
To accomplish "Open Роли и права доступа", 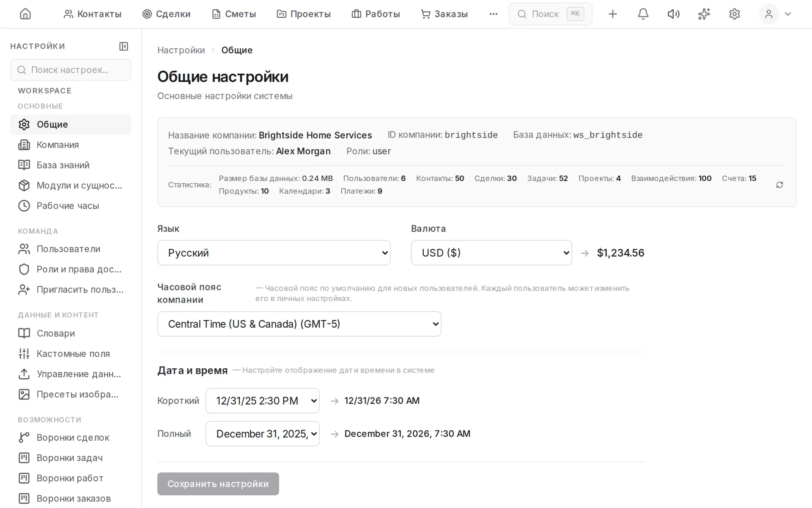I will pyautogui.click(x=71, y=269).
